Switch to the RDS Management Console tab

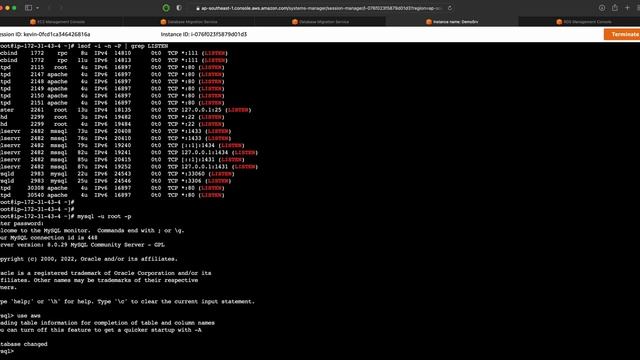[x=584, y=22]
